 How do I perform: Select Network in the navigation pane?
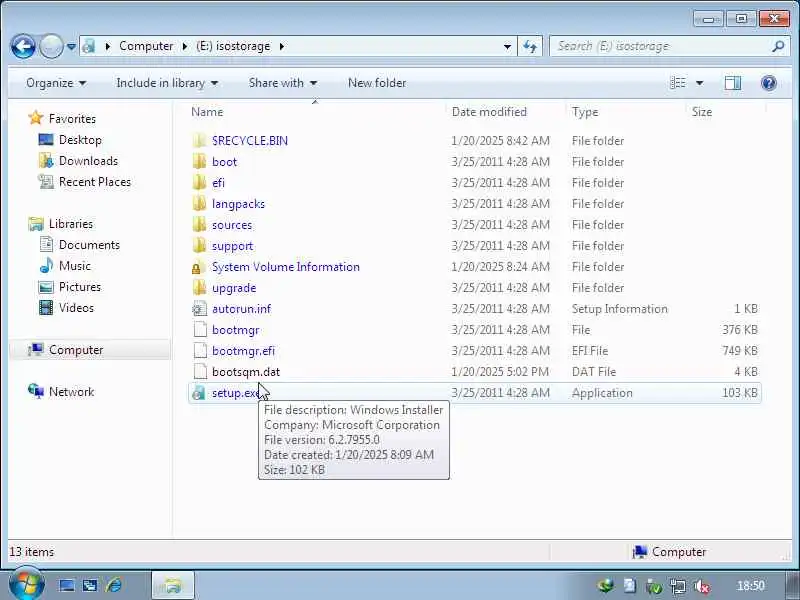click(x=71, y=392)
